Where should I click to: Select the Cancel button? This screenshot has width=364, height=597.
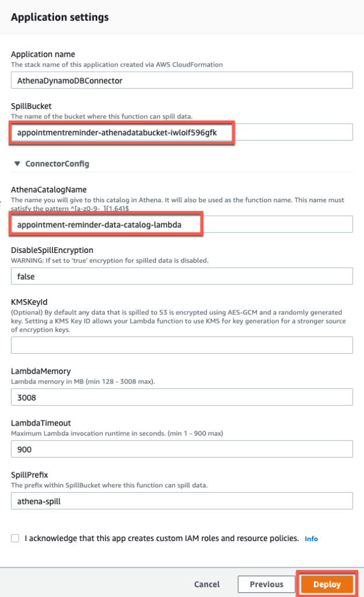click(207, 584)
